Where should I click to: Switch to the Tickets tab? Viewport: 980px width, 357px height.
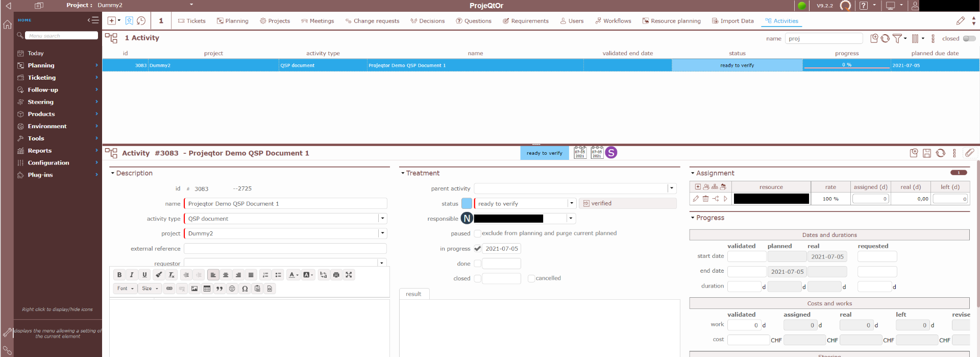[191, 21]
